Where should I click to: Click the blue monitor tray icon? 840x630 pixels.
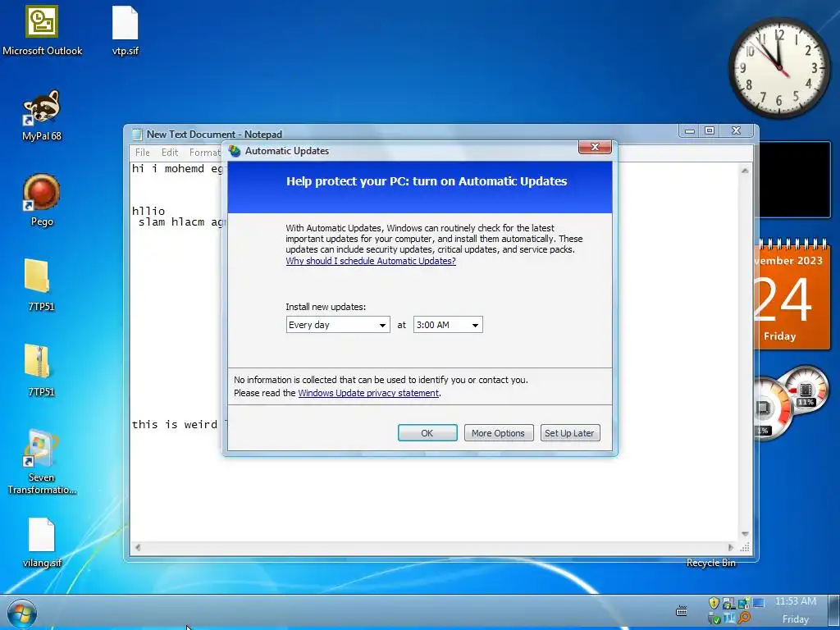point(758,603)
